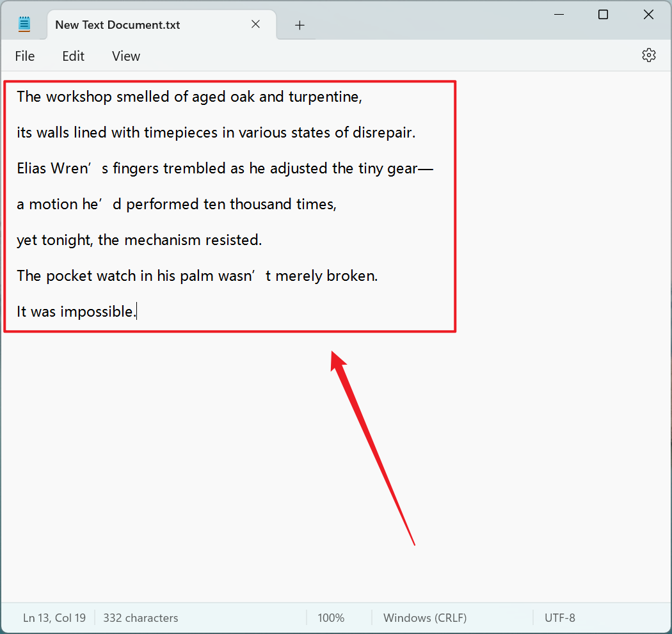Minimize the Notepad window
This screenshot has height=634, width=672.
click(559, 15)
